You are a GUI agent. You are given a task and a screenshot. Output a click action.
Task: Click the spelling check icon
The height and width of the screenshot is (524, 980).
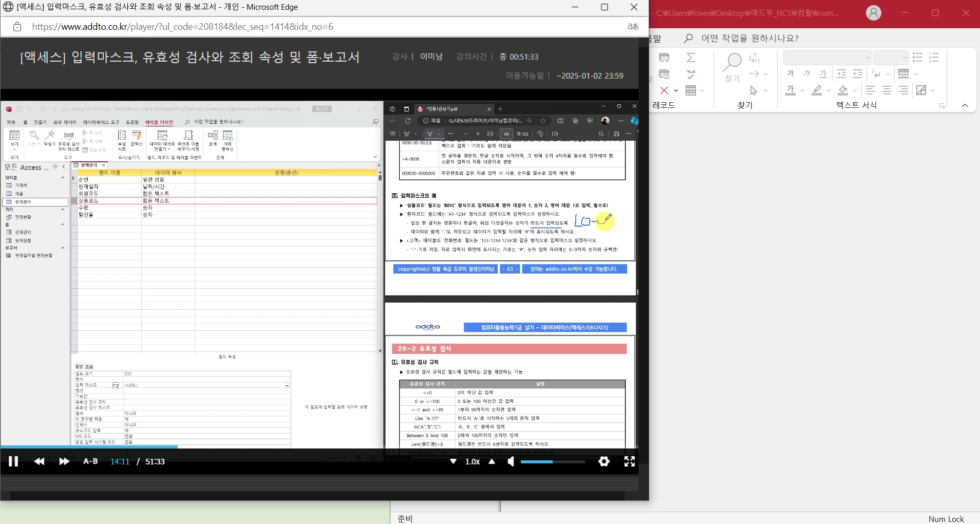691,74
